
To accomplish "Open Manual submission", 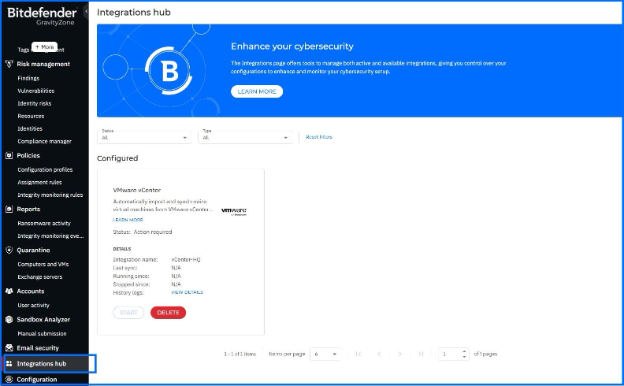I will (x=42, y=334).
